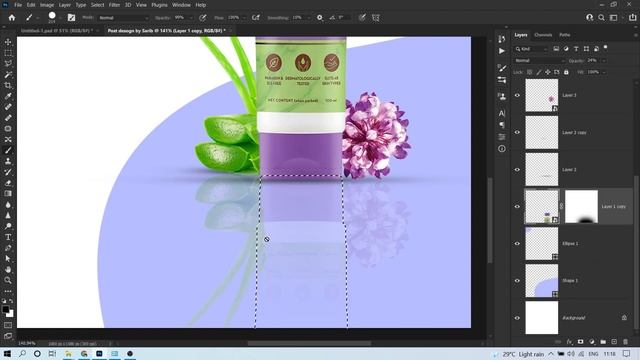The width and height of the screenshot is (640, 360).
Task: Open the Info panel icon
Action: [502, 149]
